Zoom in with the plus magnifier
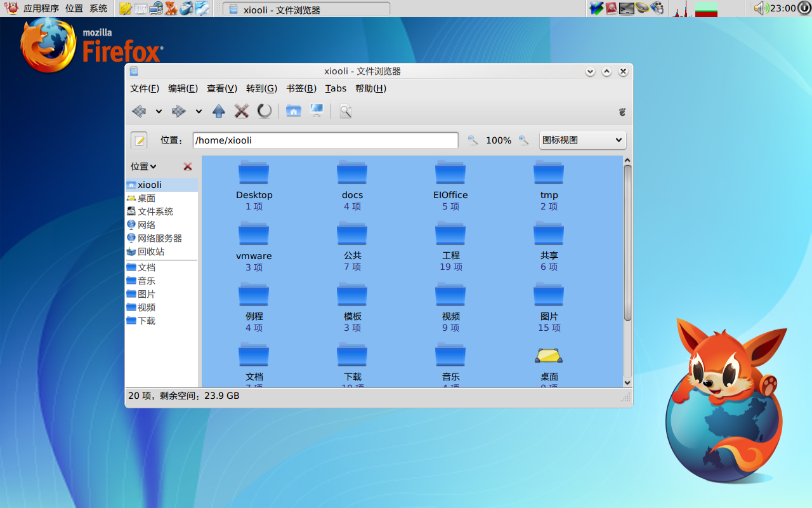 pos(523,140)
